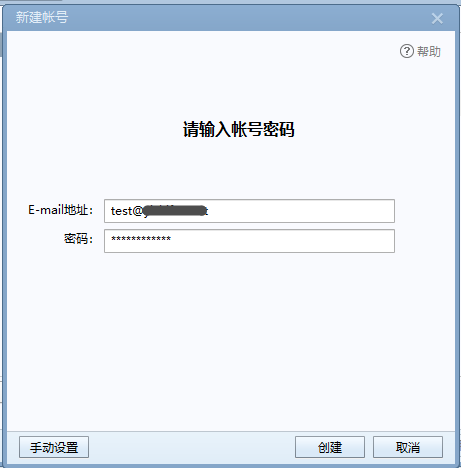
Task: Click the 请输入帐号密码 heading
Action: (239, 129)
